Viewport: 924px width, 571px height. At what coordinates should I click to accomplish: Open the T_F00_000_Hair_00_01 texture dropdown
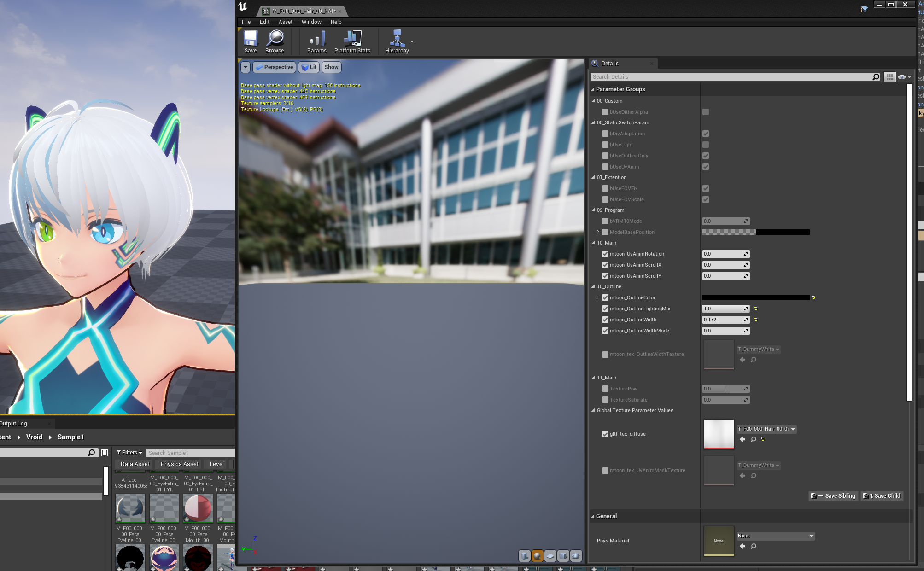[766, 429]
